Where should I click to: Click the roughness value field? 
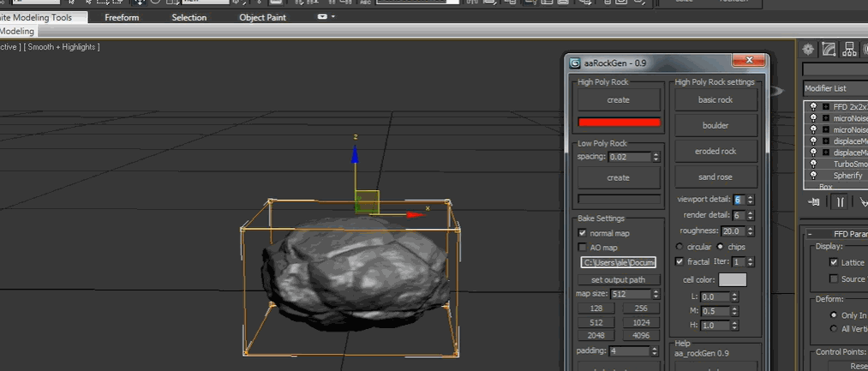[733, 230]
